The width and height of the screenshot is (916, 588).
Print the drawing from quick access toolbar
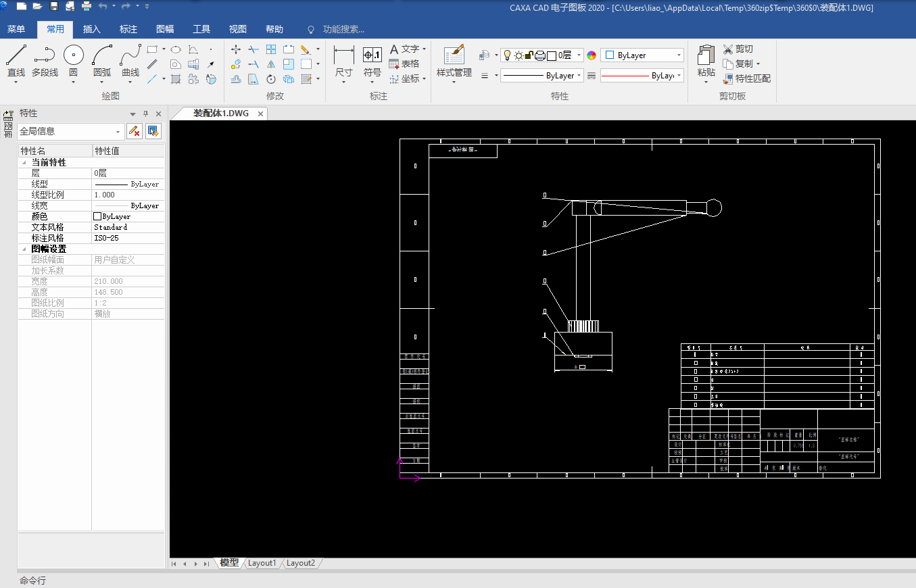pos(87,6)
